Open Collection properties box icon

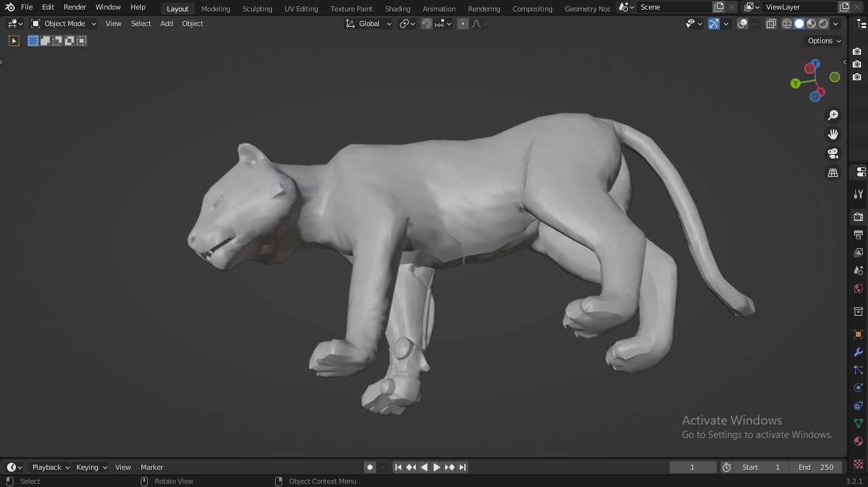(858, 311)
